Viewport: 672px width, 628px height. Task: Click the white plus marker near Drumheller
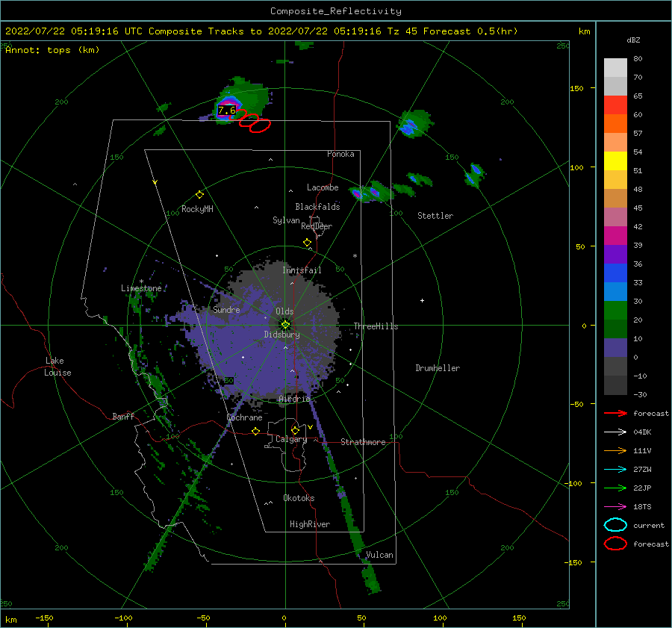coord(422,300)
